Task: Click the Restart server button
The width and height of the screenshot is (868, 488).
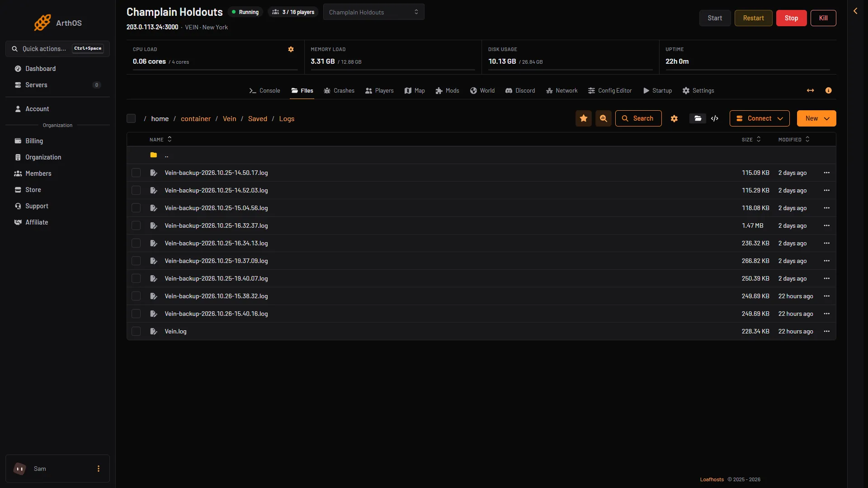Action: (754, 18)
